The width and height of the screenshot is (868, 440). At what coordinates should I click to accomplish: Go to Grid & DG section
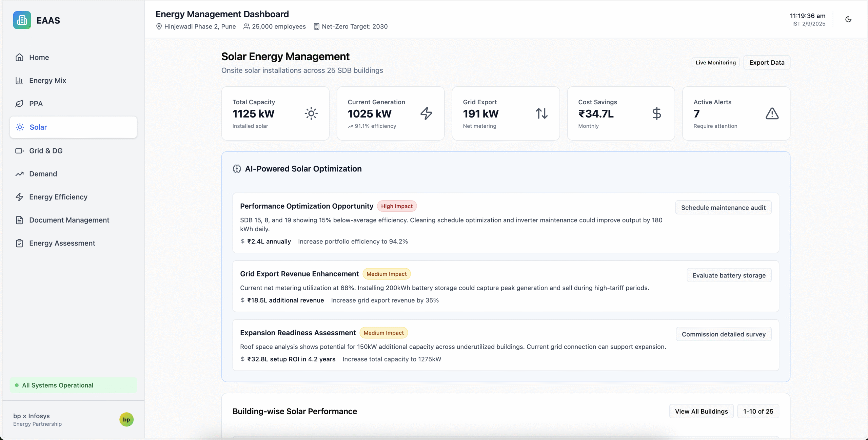[x=46, y=151]
